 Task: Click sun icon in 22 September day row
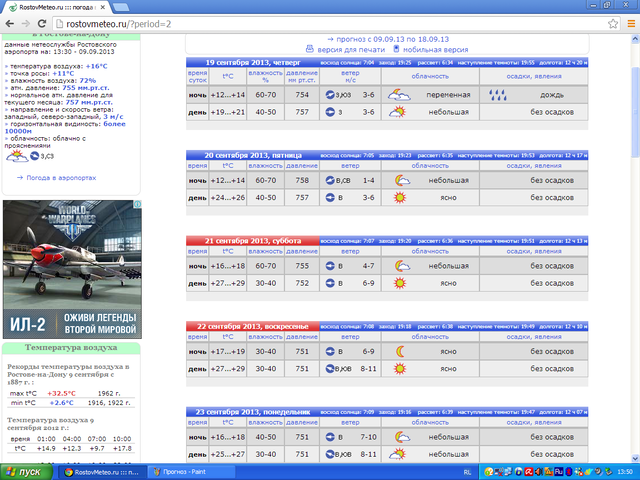(400, 369)
